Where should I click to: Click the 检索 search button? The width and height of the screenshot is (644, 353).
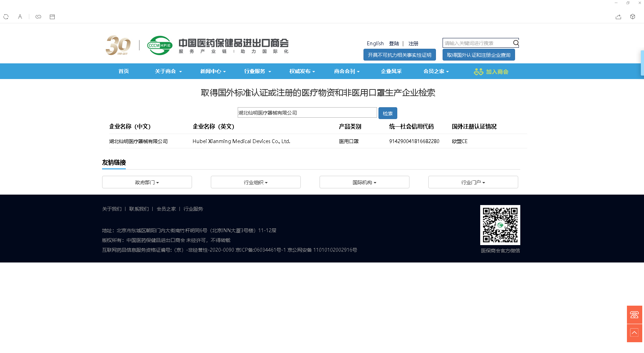[x=388, y=113]
